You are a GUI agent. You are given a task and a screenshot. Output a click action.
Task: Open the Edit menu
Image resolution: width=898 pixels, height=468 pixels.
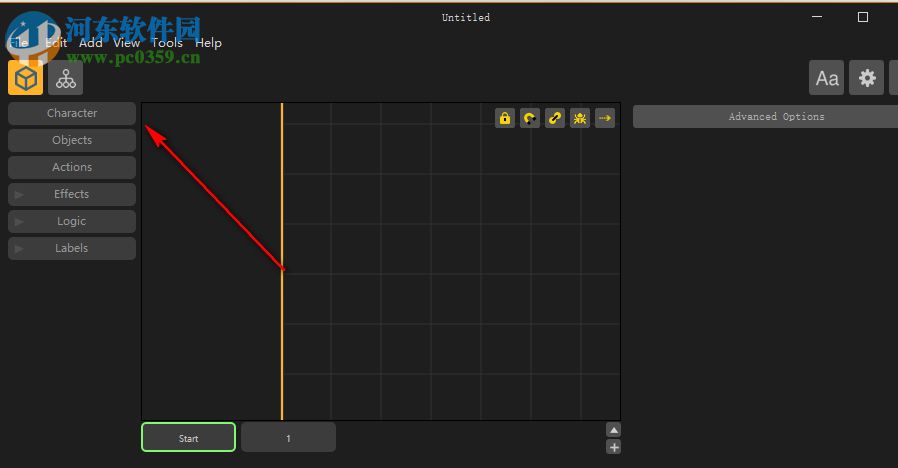coord(56,43)
